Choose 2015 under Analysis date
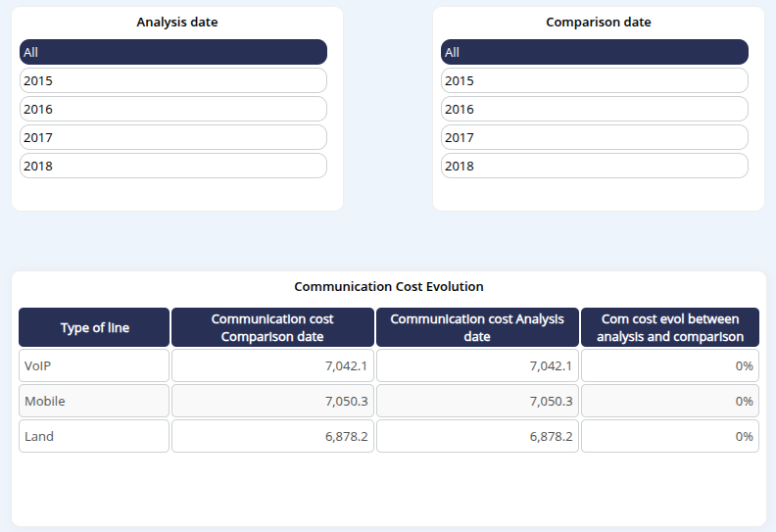This screenshot has height=532, width=776. (x=172, y=80)
